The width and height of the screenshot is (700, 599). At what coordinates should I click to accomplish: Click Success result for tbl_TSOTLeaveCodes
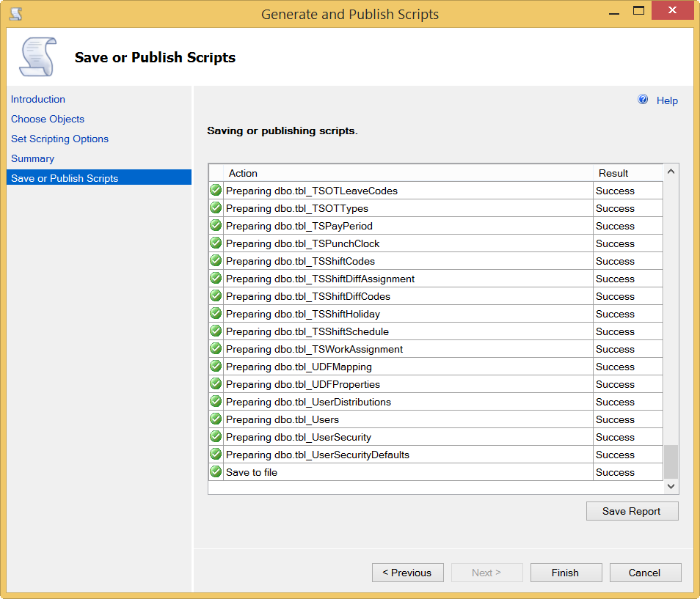click(615, 191)
